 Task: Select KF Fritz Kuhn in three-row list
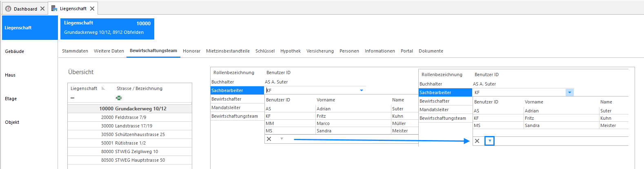coord(551,118)
